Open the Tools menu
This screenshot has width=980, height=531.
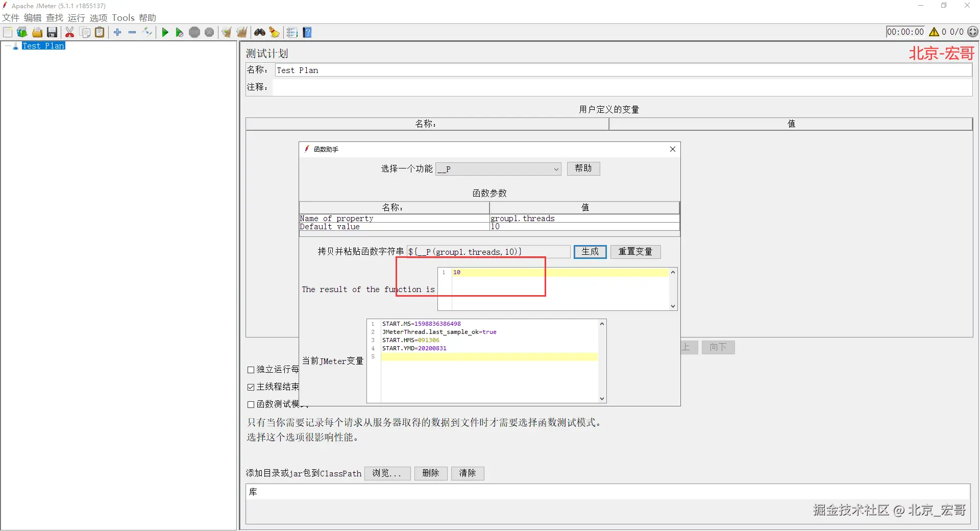[x=123, y=18]
